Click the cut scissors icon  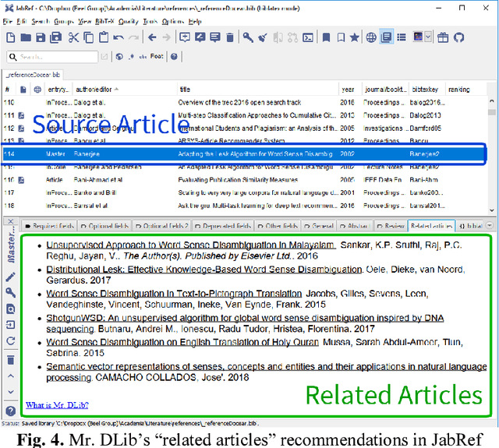[73, 37]
